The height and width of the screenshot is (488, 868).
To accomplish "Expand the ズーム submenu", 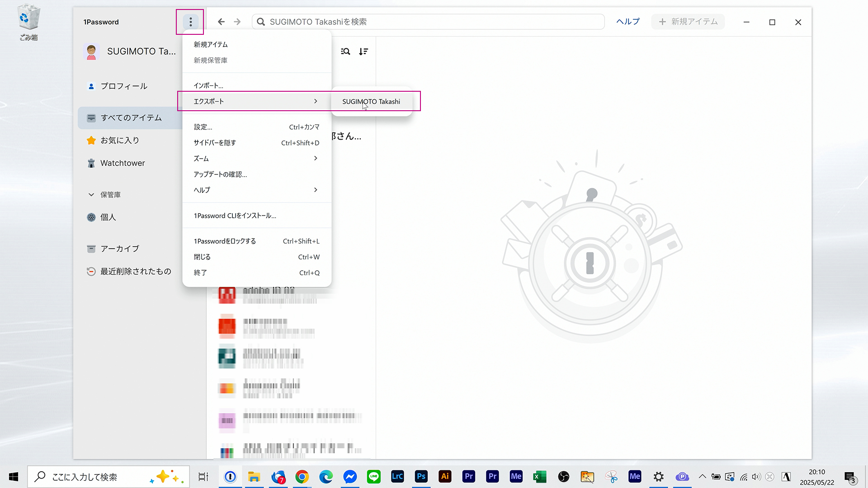I will (x=257, y=159).
